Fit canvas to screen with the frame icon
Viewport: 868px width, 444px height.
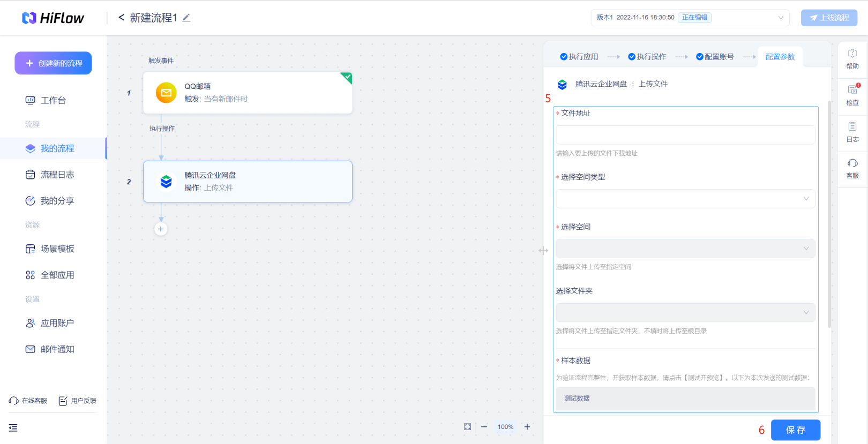tap(468, 427)
